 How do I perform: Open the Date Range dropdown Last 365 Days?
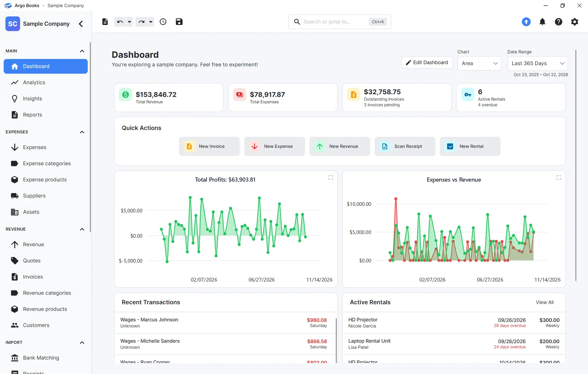coord(537,63)
